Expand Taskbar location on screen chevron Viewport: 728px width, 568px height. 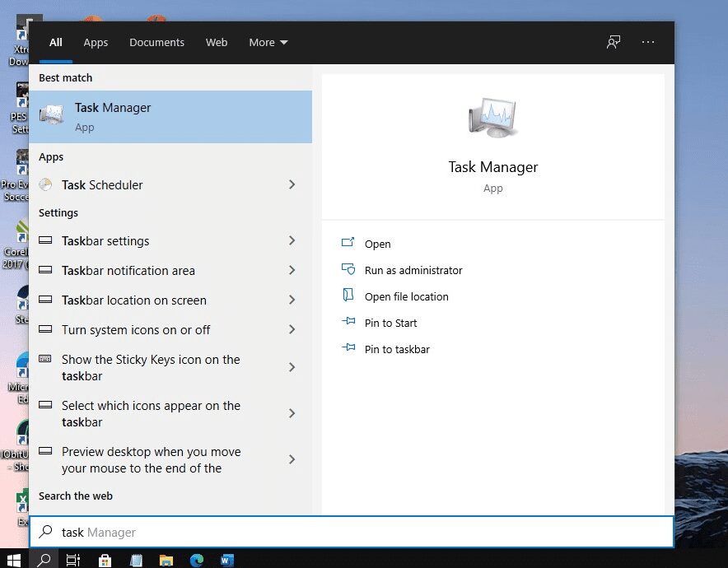point(292,300)
